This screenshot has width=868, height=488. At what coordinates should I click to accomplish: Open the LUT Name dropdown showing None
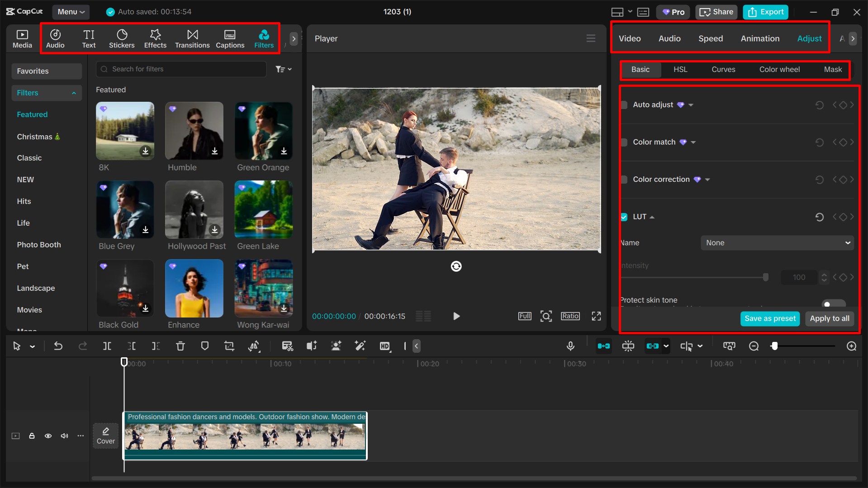tap(776, 242)
